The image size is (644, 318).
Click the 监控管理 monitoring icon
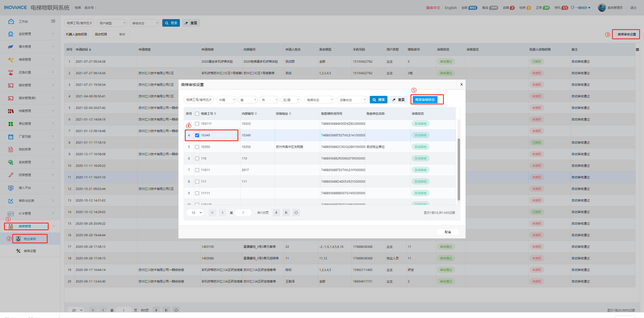pyautogui.click(x=11, y=34)
